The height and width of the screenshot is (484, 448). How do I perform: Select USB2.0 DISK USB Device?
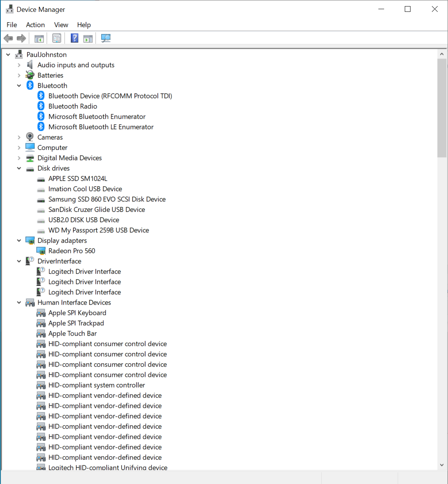tap(83, 220)
